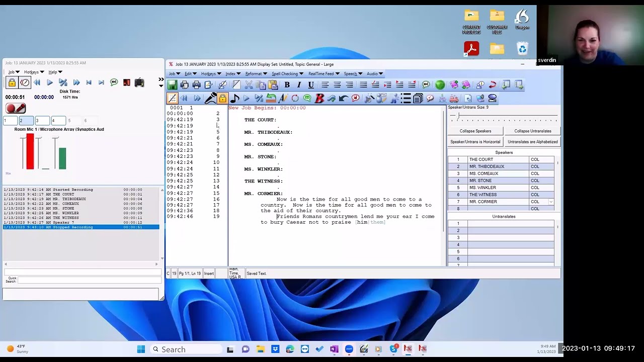Screen dimensions: 644x362
Task: Open the editor's Job menu
Action: point(174,74)
